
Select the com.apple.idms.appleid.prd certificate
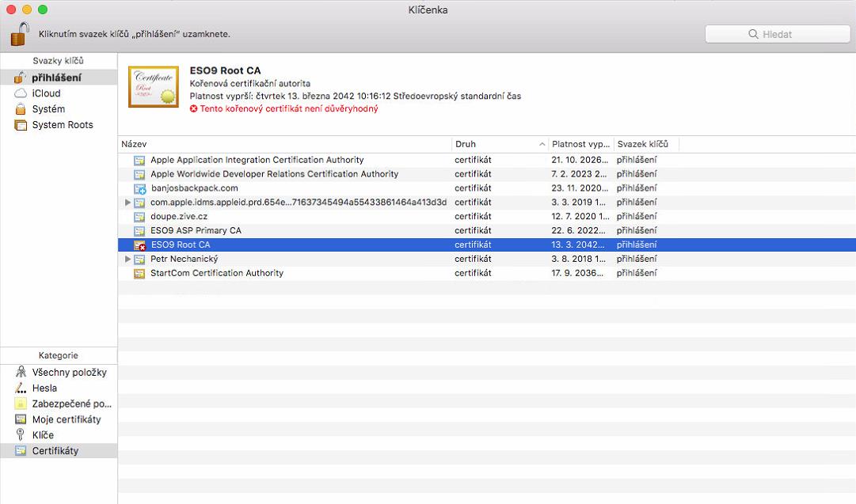tap(487, 203)
